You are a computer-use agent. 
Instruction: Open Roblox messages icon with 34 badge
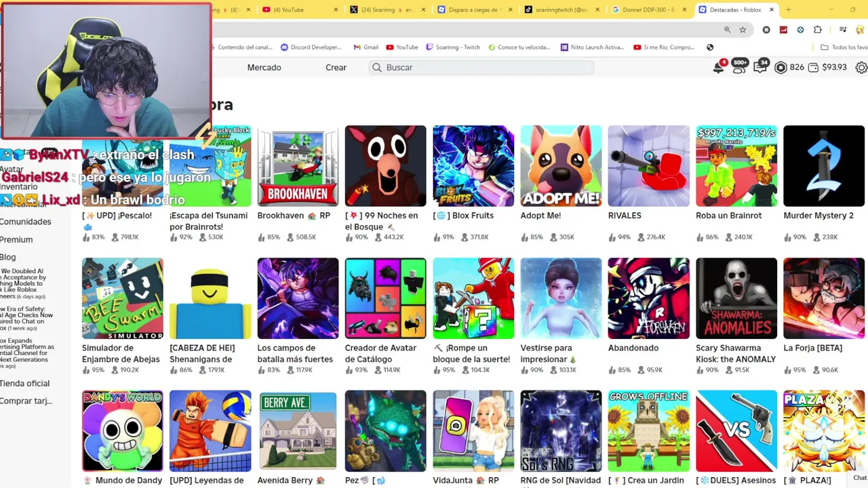(x=760, y=67)
